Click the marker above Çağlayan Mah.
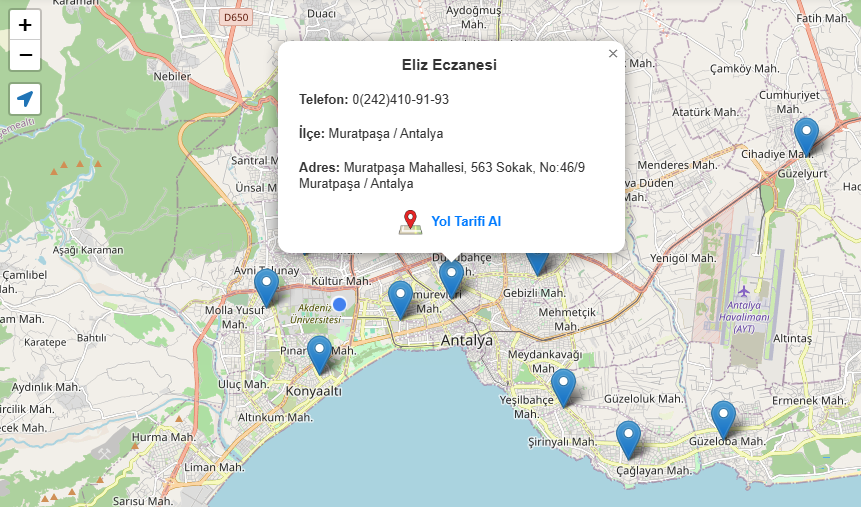861x507 pixels. click(627, 439)
